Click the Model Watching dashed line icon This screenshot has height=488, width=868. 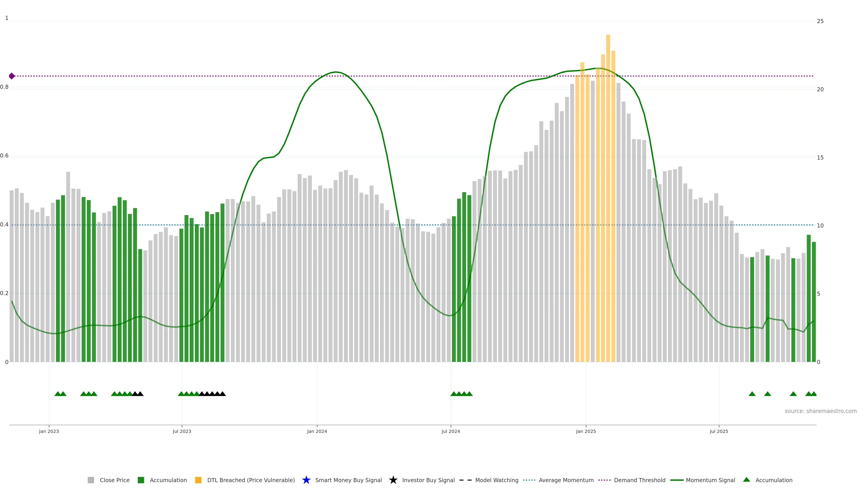tap(465, 480)
